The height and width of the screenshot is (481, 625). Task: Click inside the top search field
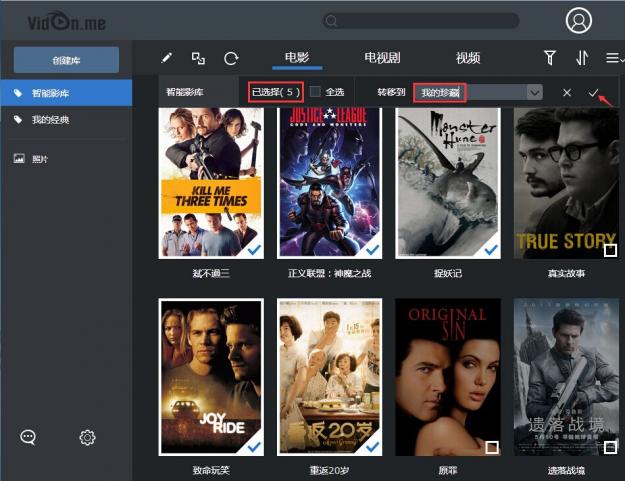(x=421, y=21)
